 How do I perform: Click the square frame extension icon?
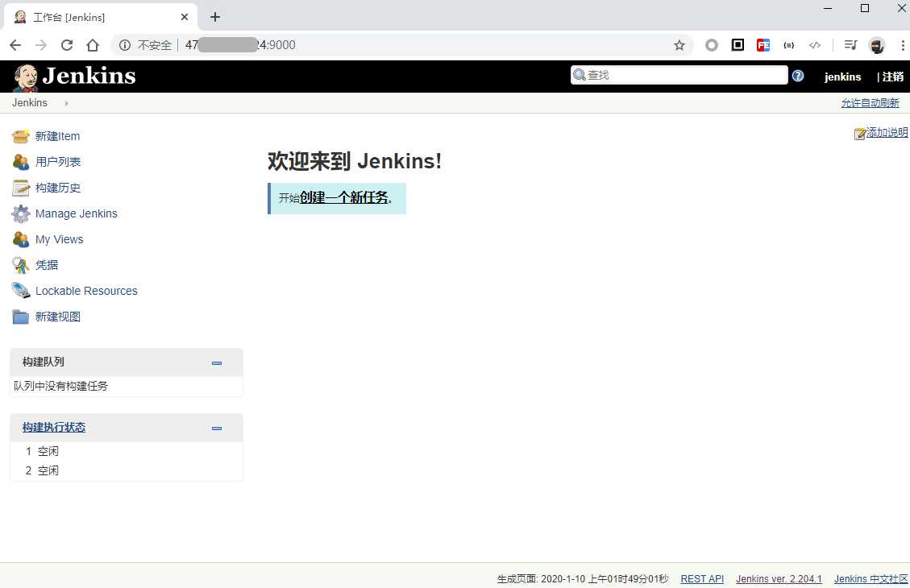738,45
